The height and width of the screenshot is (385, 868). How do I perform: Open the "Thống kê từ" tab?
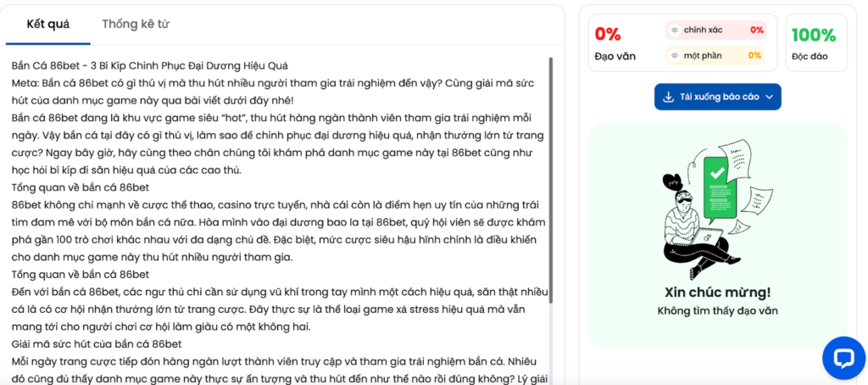pos(136,24)
